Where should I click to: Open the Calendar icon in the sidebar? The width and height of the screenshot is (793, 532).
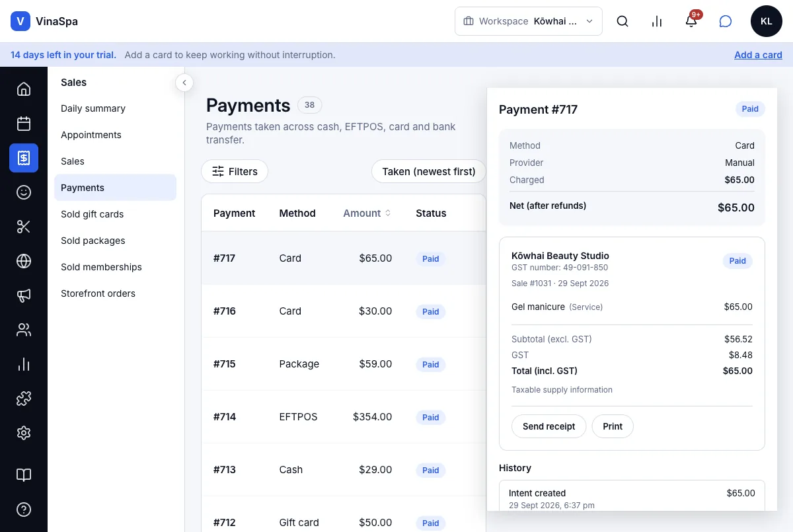click(x=24, y=124)
